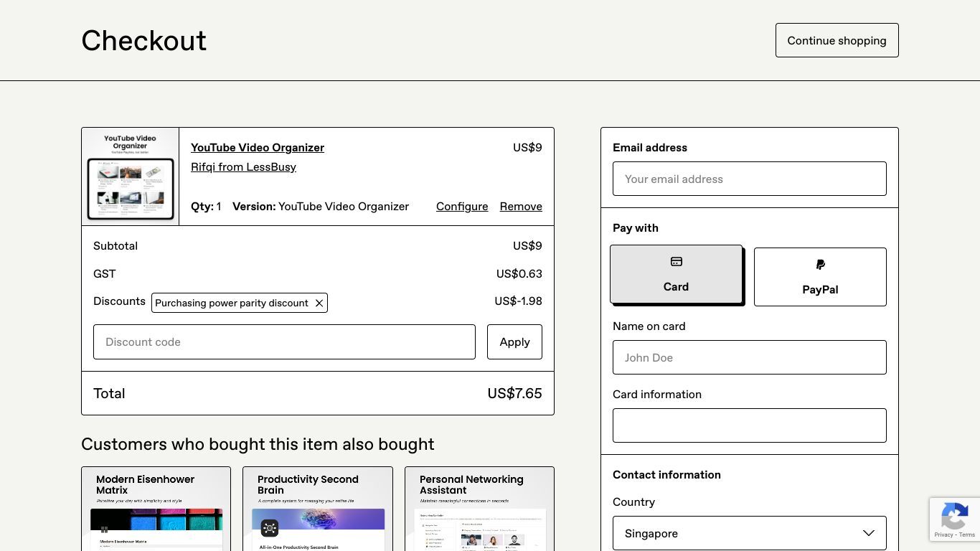Remove the purchasing power parity discount
This screenshot has width=980, height=551.
[x=319, y=303]
